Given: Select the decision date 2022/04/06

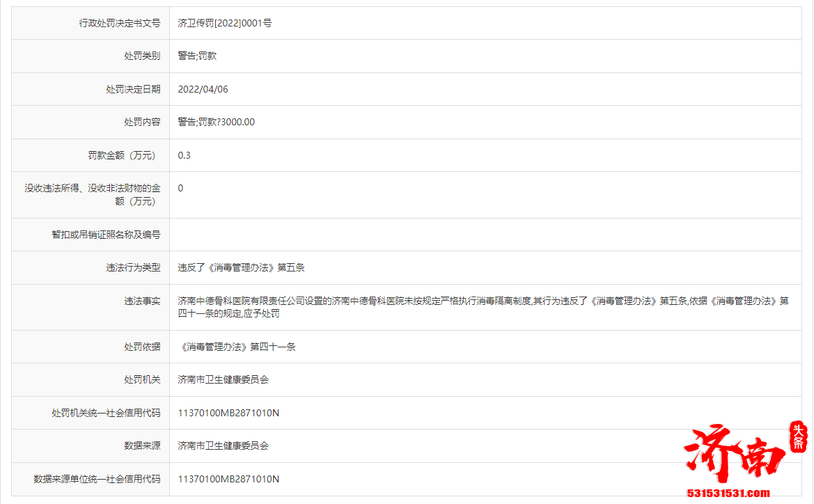Looking at the screenshot, I should [202, 88].
